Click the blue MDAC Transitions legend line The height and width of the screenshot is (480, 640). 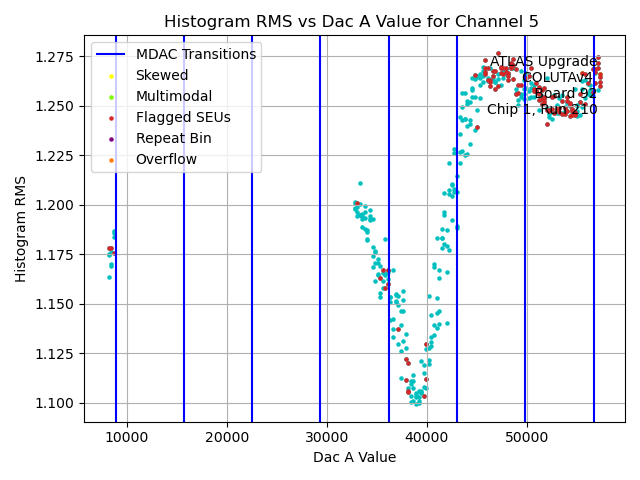112,54
